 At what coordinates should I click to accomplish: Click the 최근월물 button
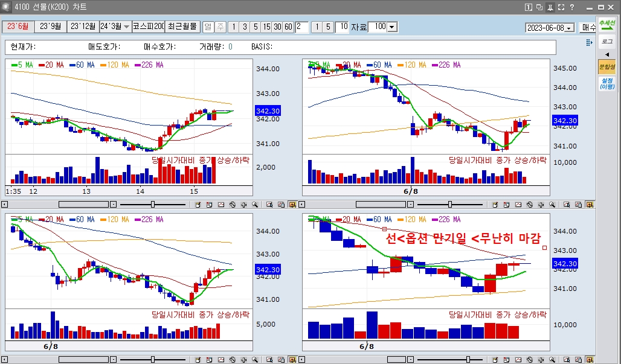point(182,27)
